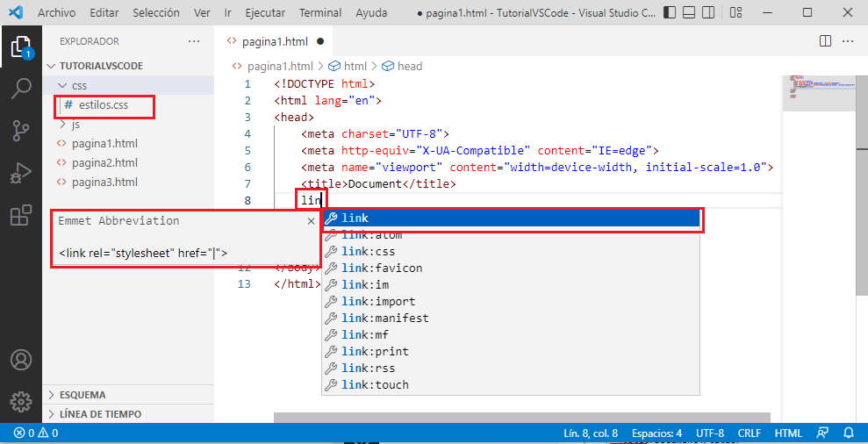868x444 pixels.
Task: Click the VS Code logo icon
Action: click(16, 12)
